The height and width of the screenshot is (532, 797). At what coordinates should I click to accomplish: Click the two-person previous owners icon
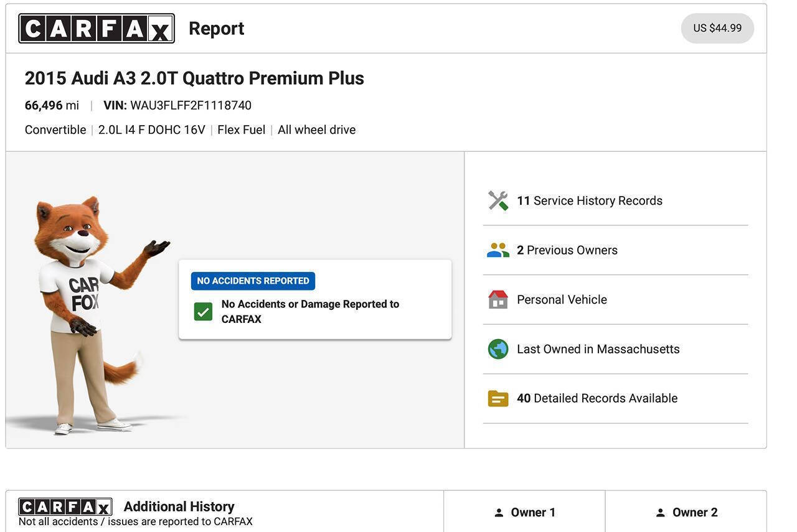coord(498,250)
